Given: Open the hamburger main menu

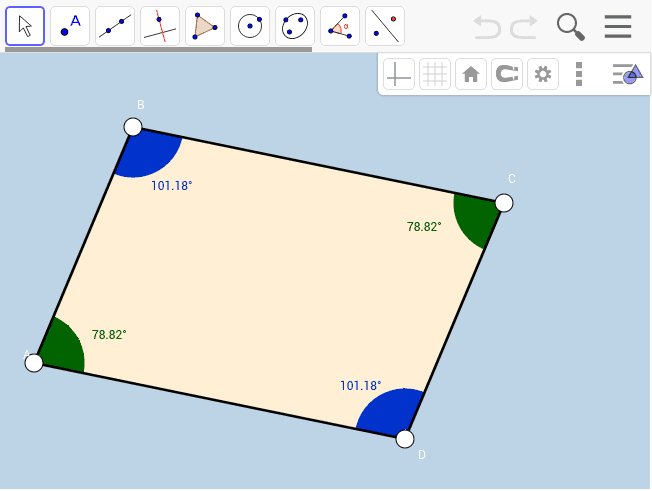Looking at the screenshot, I should coord(618,27).
